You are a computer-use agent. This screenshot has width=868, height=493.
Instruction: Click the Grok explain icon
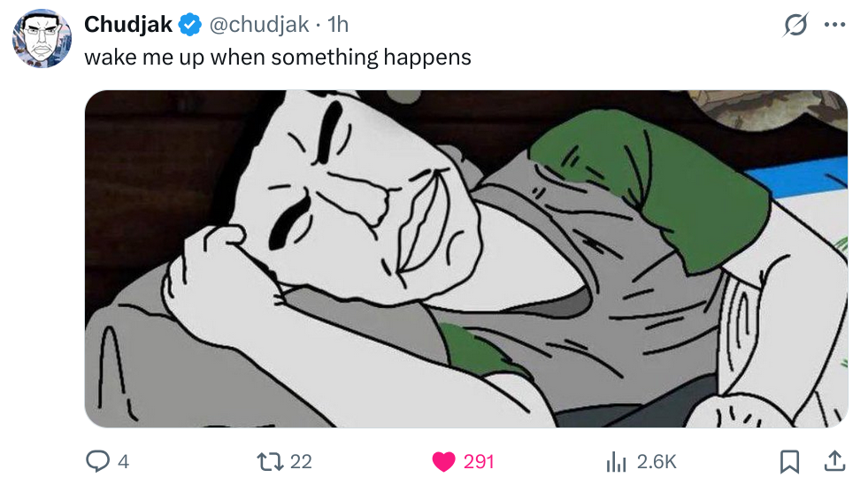point(795,26)
